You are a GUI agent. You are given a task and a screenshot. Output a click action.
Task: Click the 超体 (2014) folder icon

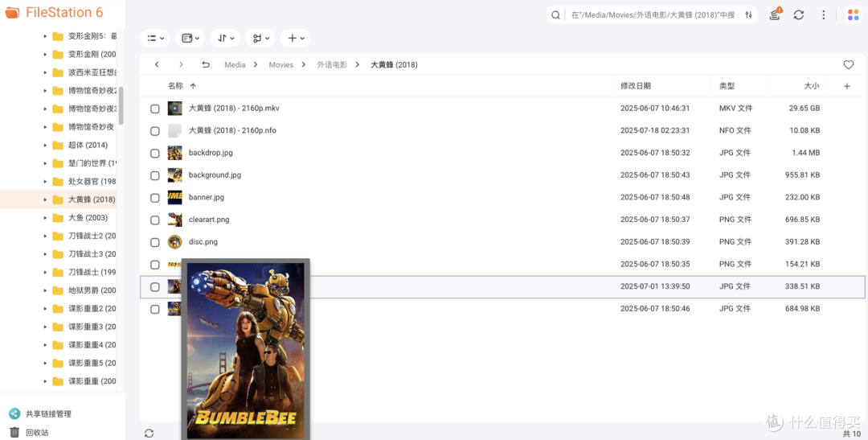[x=58, y=145]
